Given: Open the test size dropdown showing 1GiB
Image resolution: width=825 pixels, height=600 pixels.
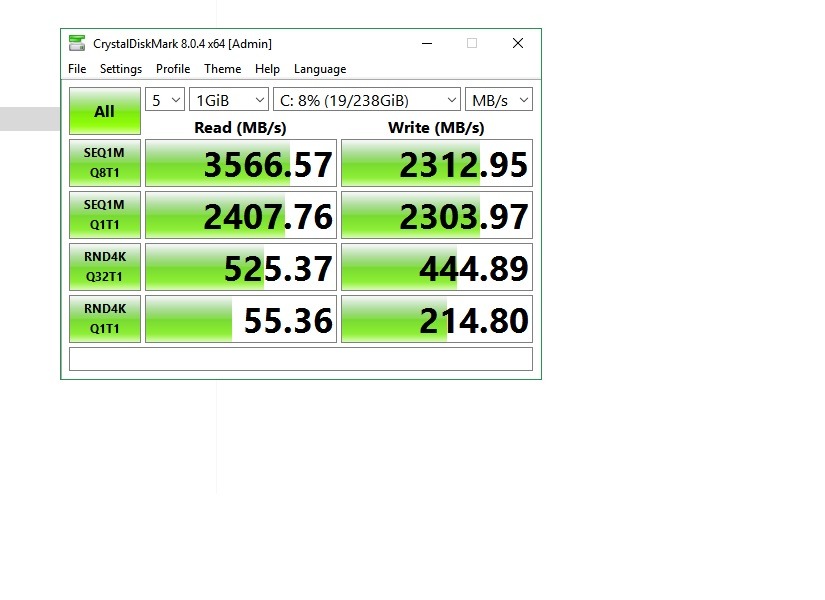Looking at the screenshot, I should point(229,99).
